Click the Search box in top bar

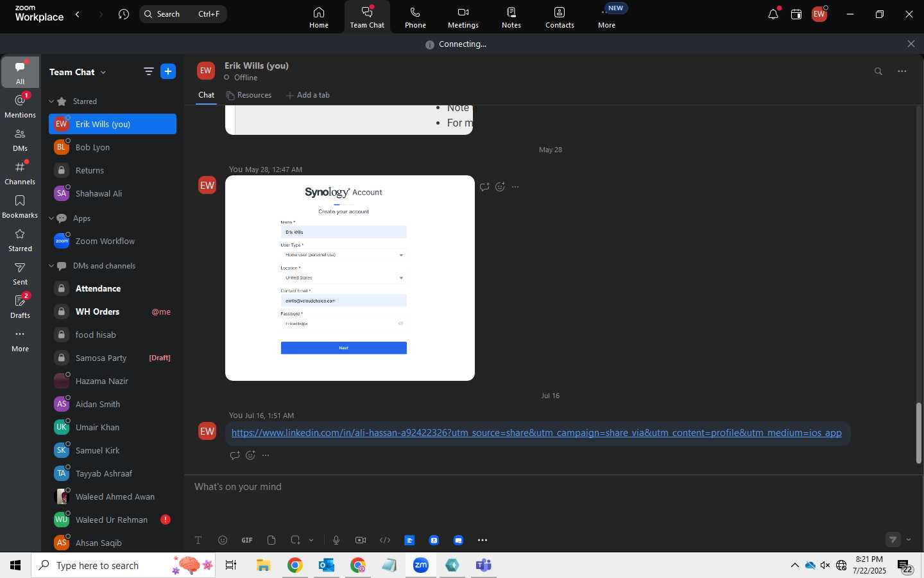coord(183,14)
